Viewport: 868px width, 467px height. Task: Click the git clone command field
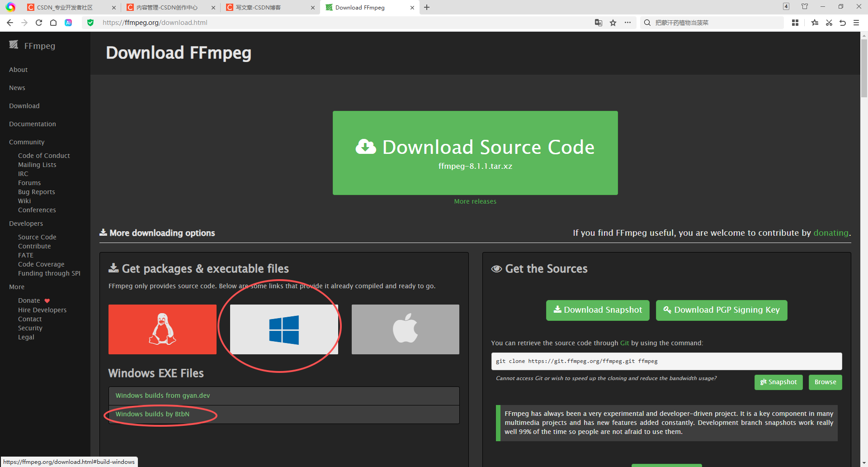pyautogui.click(x=666, y=361)
